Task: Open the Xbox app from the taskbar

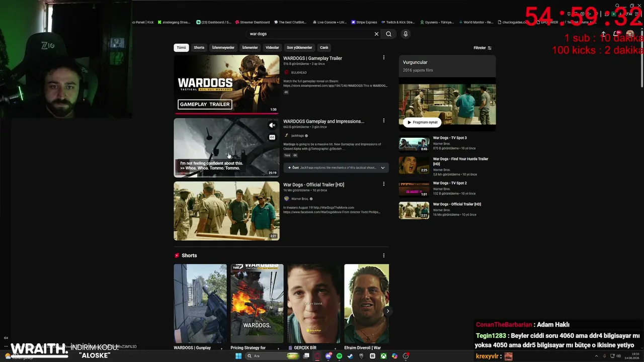Action: point(383,356)
